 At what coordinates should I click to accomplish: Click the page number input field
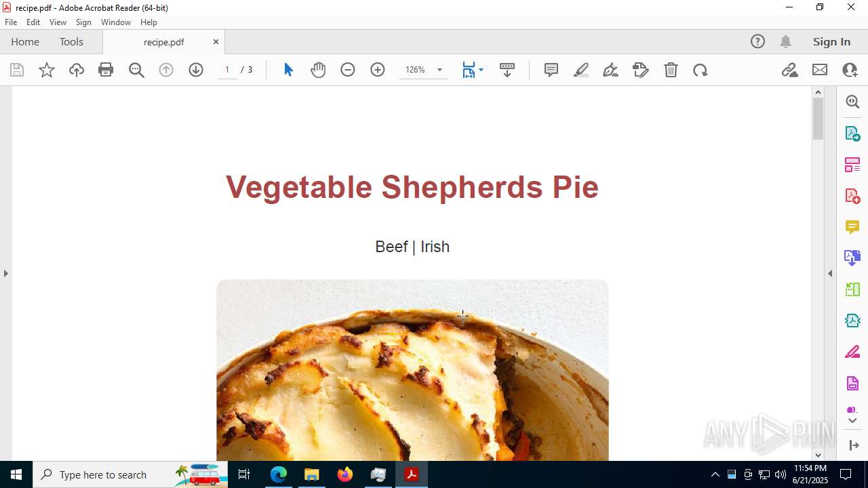[x=227, y=70]
